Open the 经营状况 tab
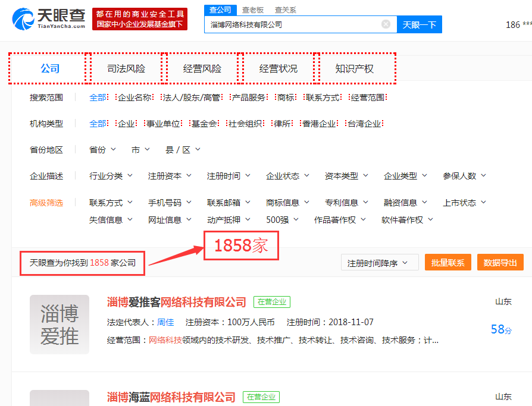This screenshot has width=532, height=406. tap(278, 68)
